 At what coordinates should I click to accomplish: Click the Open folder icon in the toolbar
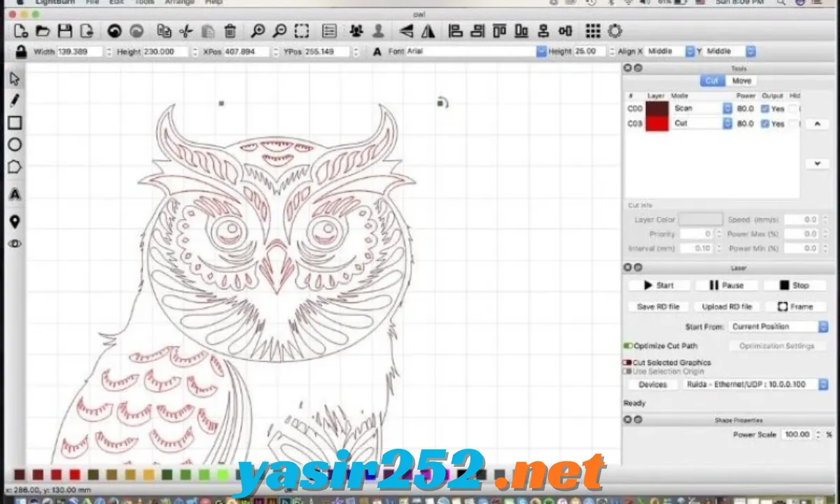pyautogui.click(x=43, y=31)
